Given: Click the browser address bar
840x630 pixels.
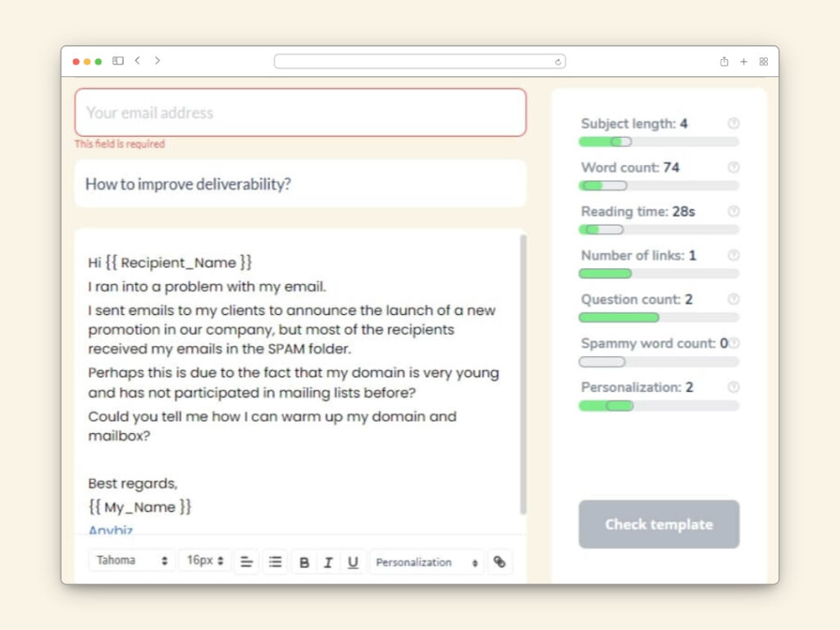Looking at the screenshot, I should pyautogui.click(x=419, y=62).
